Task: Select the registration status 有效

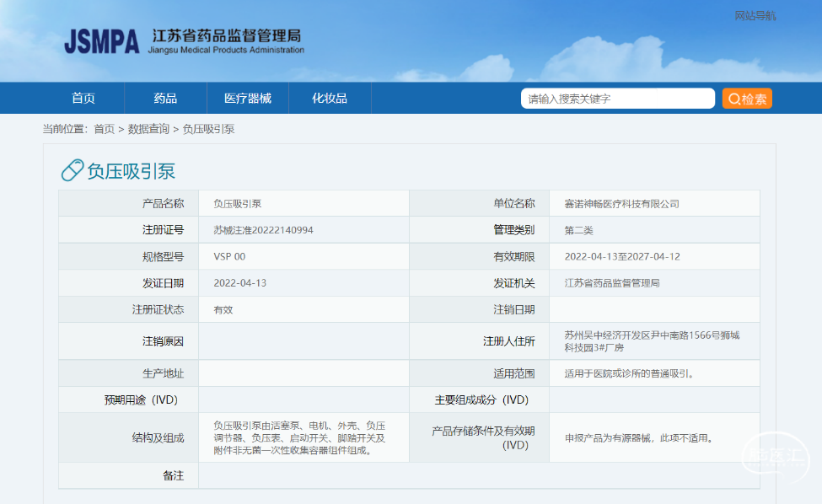Action: pyautogui.click(x=223, y=309)
